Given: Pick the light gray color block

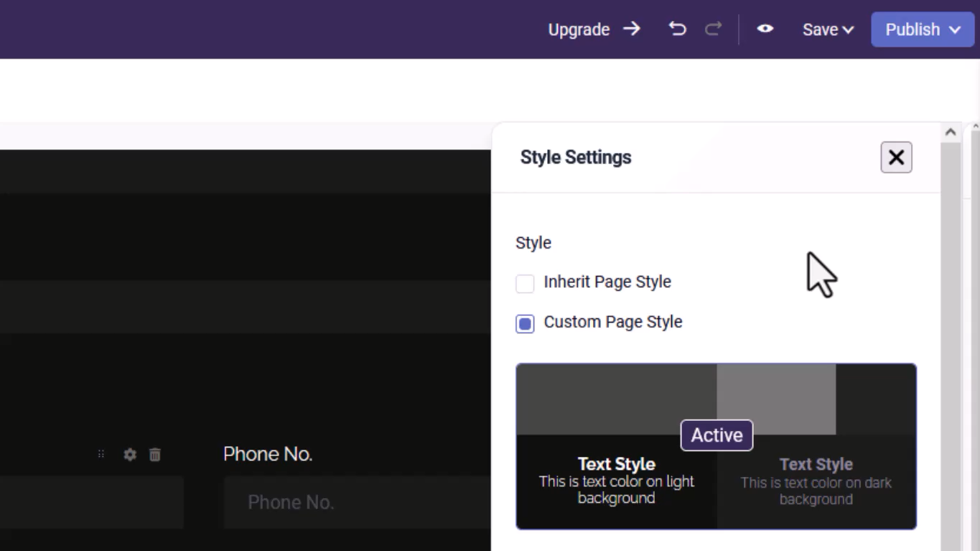Looking at the screenshot, I should click(x=776, y=399).
